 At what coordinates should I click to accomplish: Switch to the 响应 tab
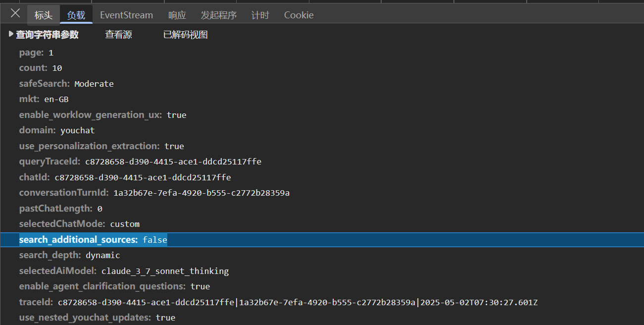pyautogui.click(x=177, y=15)
